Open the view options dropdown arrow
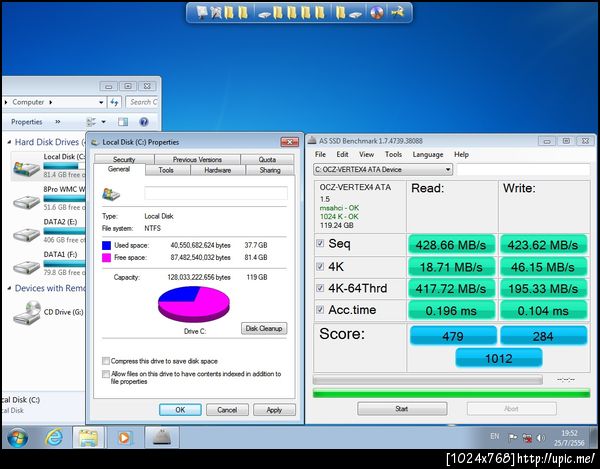 (103, 122)
